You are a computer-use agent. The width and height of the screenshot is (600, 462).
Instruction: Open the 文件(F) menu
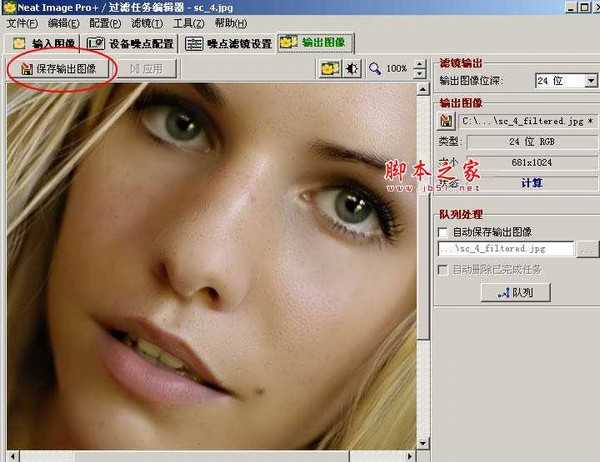click(x=22, y=23)
